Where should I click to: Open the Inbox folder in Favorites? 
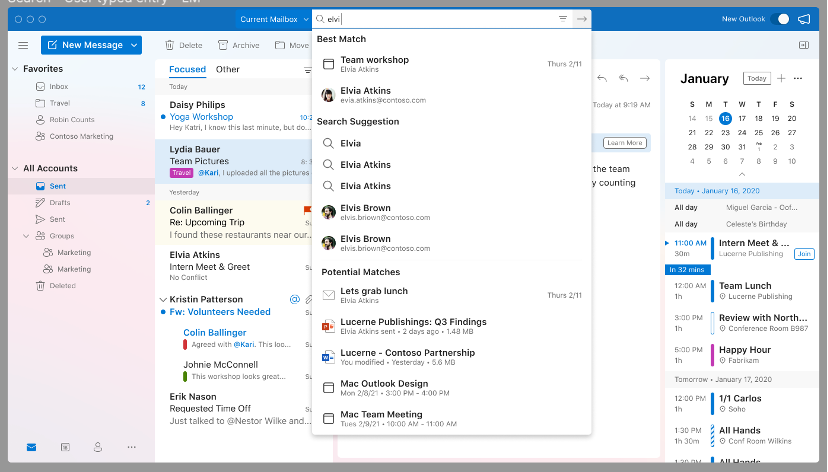point(81,87)
